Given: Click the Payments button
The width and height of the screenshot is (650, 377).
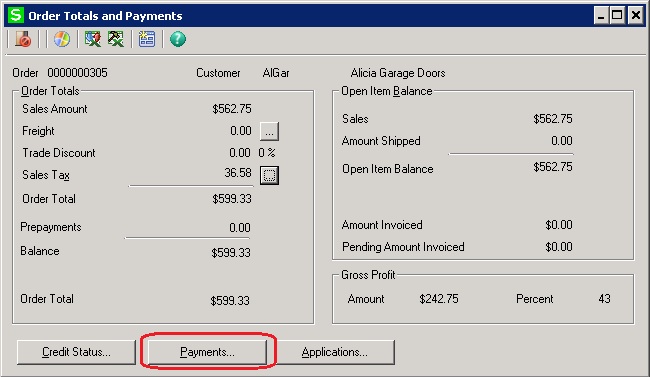Looking at the screenshot, I should click(207, 352).
